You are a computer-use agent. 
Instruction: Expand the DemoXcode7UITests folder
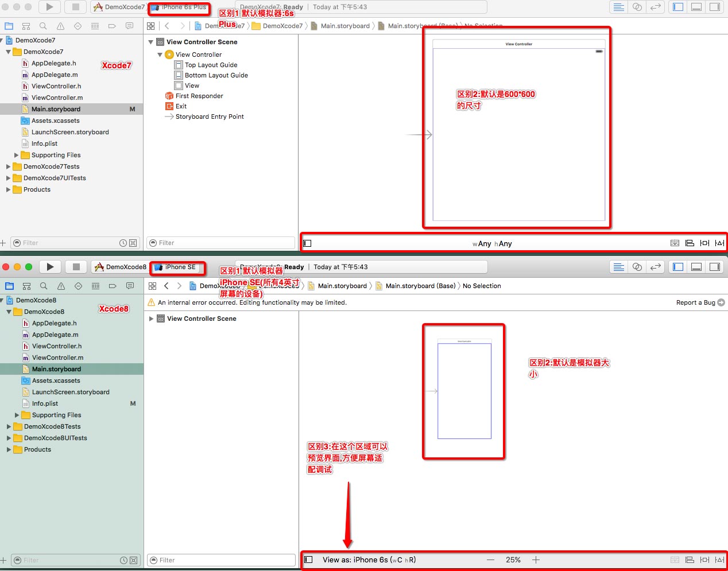tap(8, 178)
